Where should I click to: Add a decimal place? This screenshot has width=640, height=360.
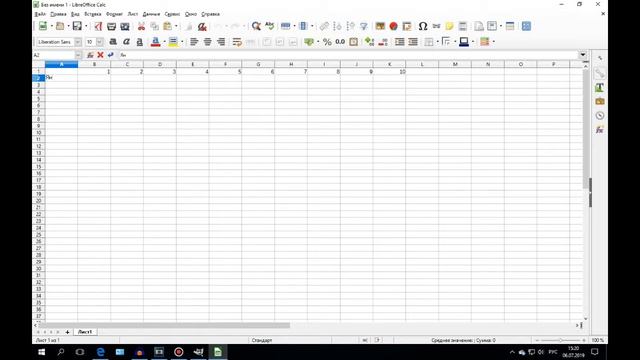tap(369, 42)
